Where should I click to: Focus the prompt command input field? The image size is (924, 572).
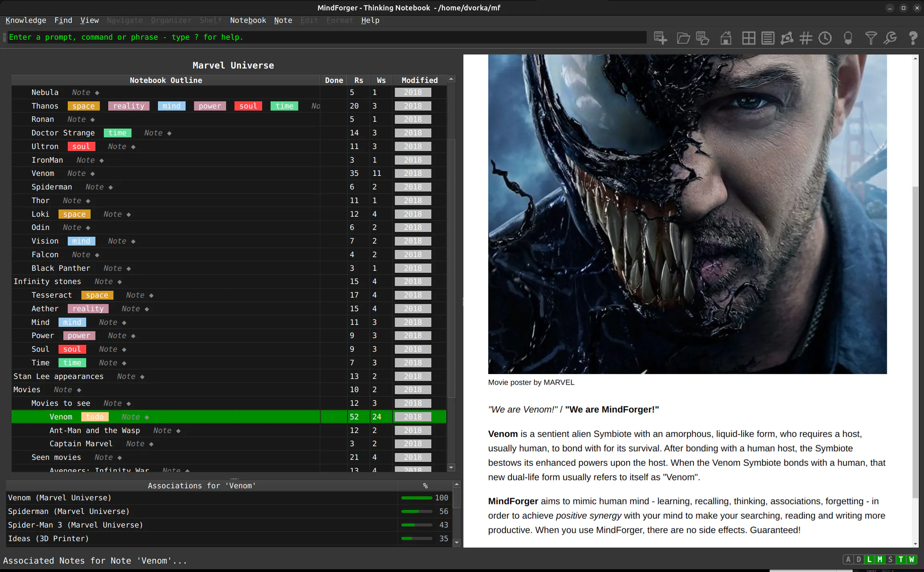point(327,37)
